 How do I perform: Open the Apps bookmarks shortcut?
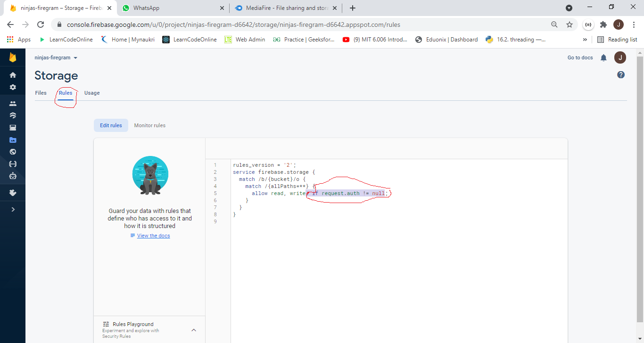(x=19, y=40)
